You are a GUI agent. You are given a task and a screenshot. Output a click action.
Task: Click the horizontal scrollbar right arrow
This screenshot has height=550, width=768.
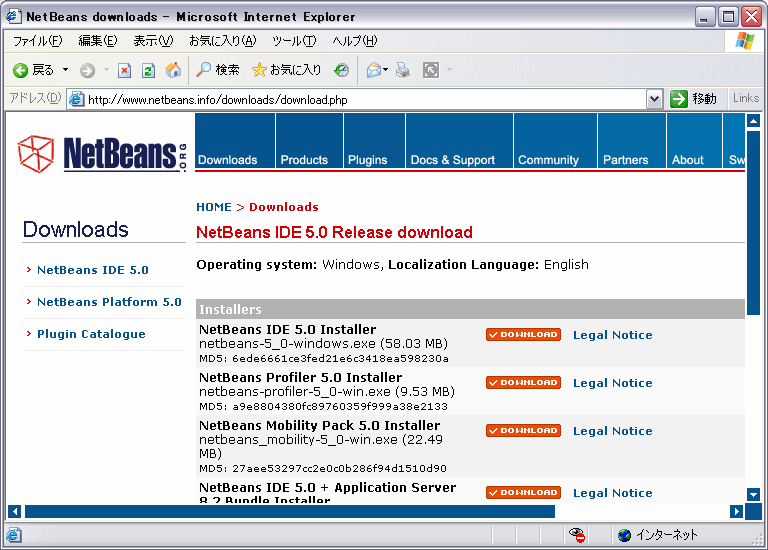pyautogui.click(x=736, y=512)
